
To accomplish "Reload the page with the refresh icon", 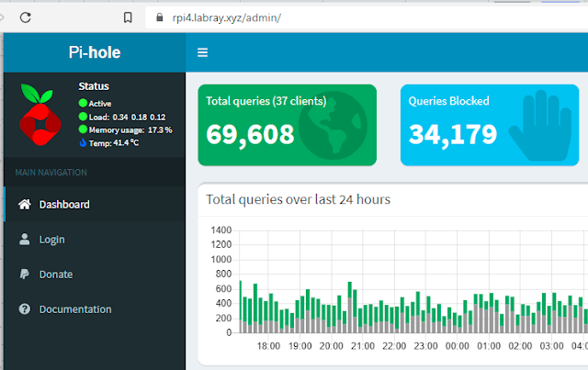I will coord(26,17).
